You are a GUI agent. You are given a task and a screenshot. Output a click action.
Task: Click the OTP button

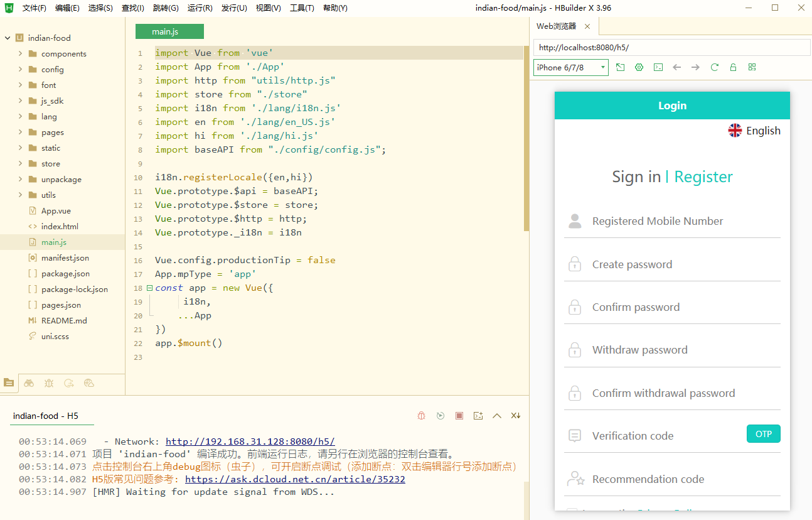[x=763, y=434]
